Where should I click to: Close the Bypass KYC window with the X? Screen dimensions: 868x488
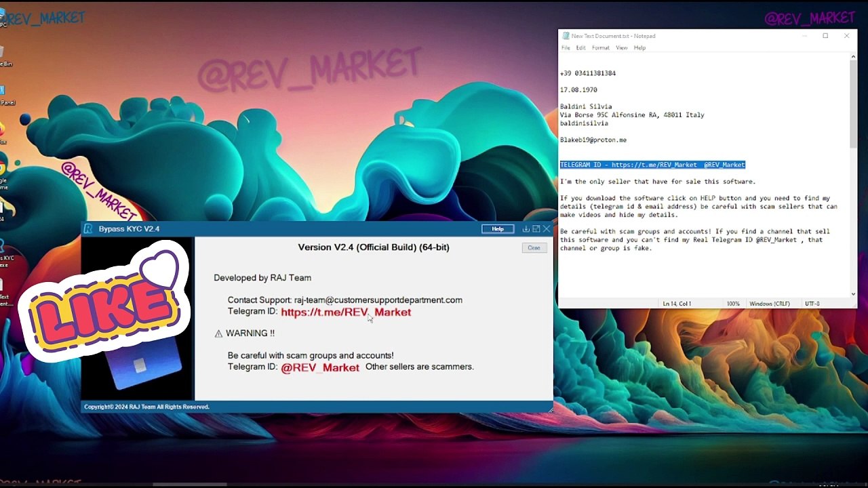point(547,229)
